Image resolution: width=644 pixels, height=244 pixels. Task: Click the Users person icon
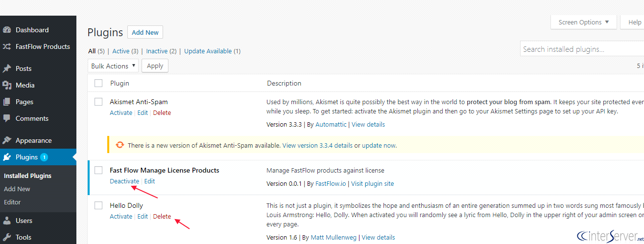point(7,221)
